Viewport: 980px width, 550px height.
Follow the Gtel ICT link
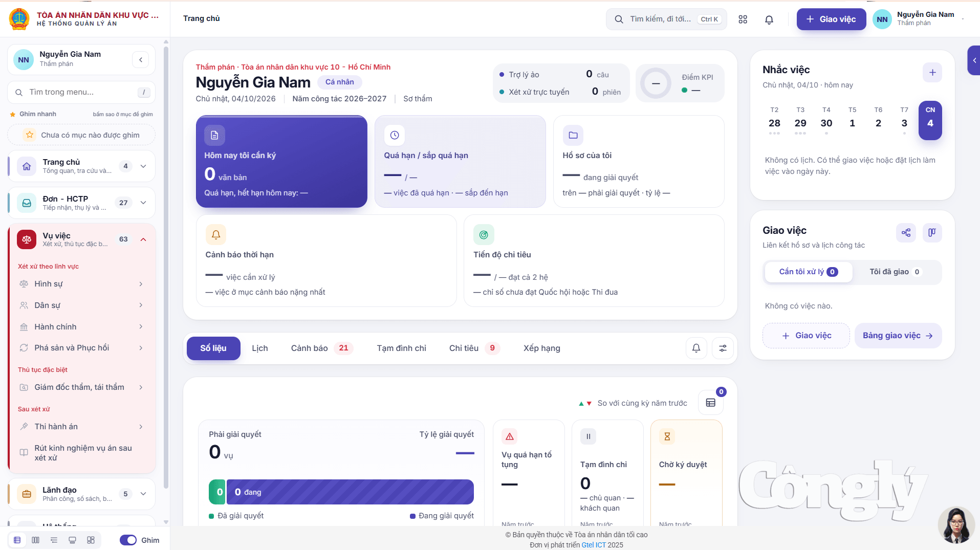tap(593, 545)
